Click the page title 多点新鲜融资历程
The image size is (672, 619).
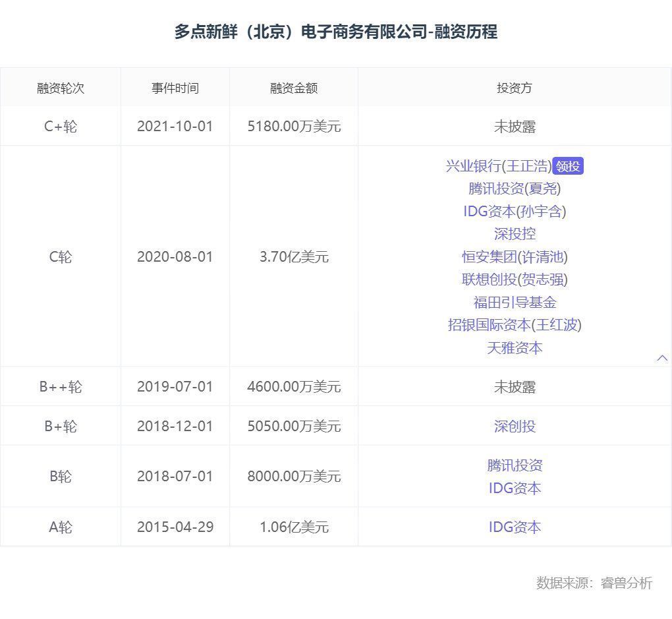[x=335, y=32]
